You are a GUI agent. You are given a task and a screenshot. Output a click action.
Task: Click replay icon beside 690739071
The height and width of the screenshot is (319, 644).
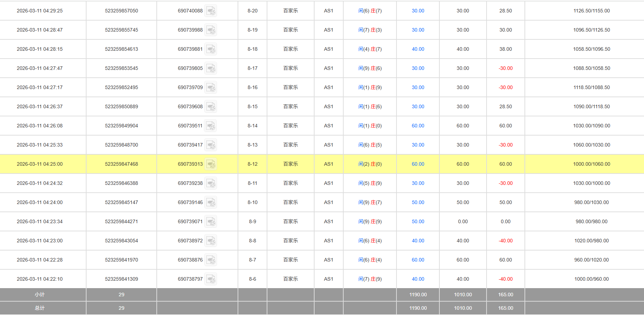[x=211, y=222]
